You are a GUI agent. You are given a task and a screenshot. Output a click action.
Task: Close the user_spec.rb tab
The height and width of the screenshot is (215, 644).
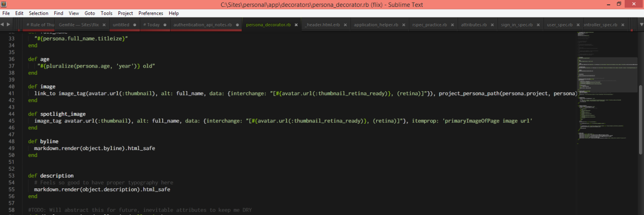[x=578, y=25]
